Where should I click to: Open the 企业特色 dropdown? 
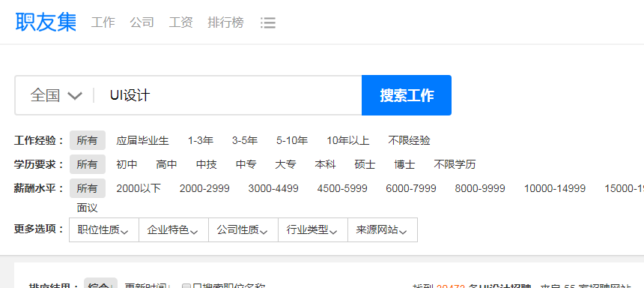click(174, 230)
